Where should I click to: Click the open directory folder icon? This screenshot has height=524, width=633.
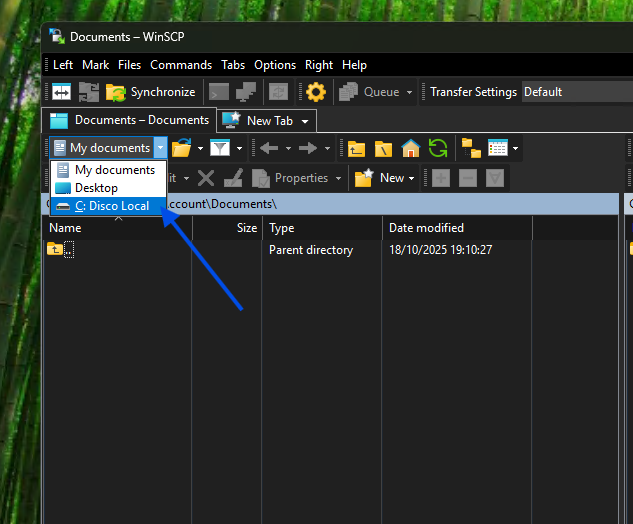(x=181, y=149)
